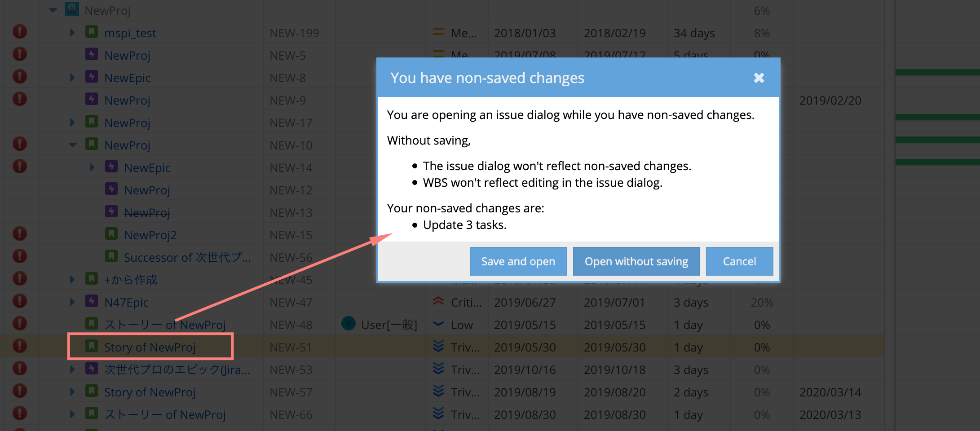Click the NewProj project avatar icon
Screen dimensions: 980x431
coord(72,9)
